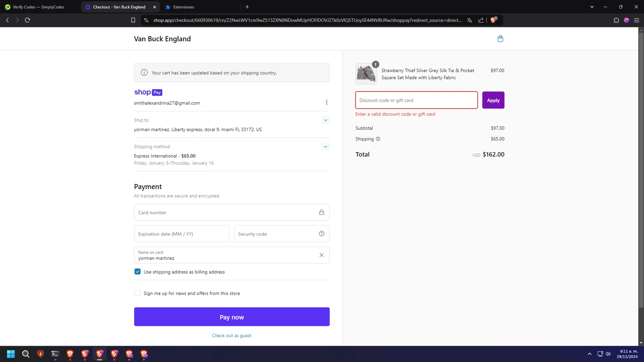The height and width of the screenshot is (362, 644).
Task: Click the lock icon in Card number field
Action: click(322, 212)
